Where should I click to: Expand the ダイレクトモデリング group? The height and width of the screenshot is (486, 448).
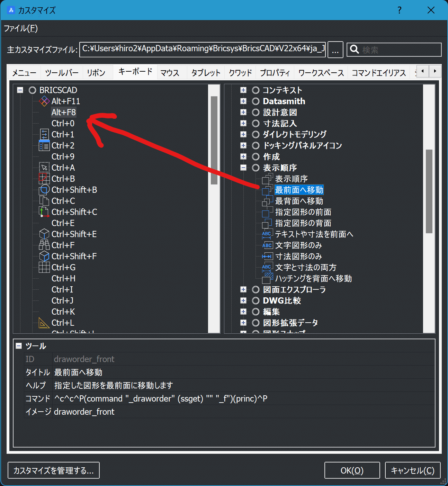[243, 134]
